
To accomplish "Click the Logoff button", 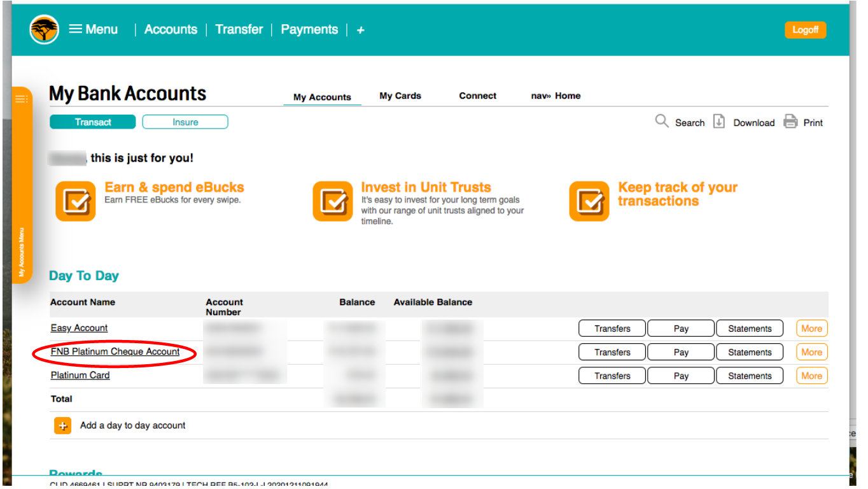I will 805,30.
